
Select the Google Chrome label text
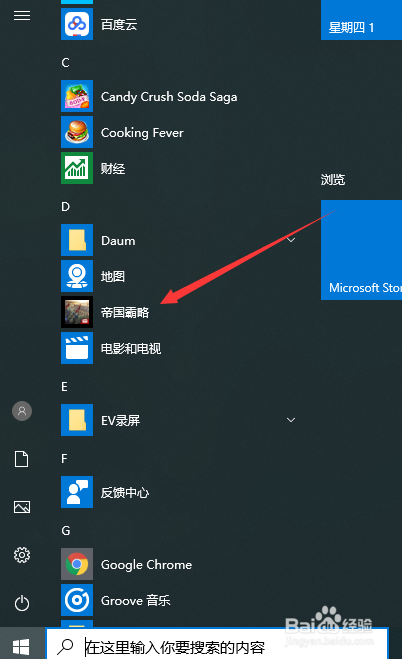pyautogui.click(x=146, y=565)
